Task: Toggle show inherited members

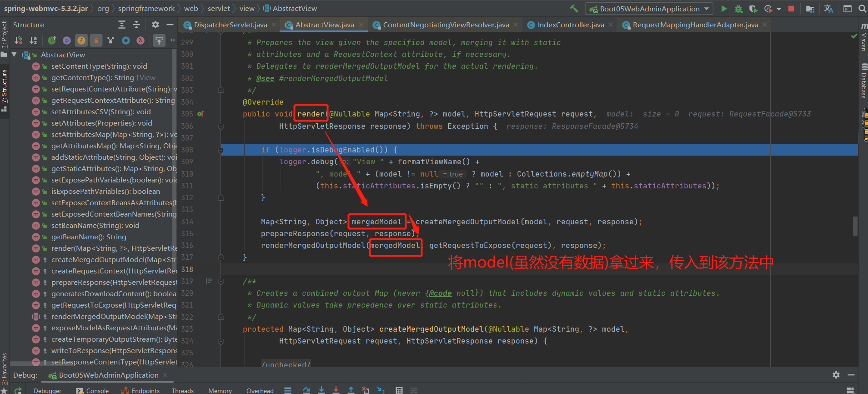Action: (52, 40)
